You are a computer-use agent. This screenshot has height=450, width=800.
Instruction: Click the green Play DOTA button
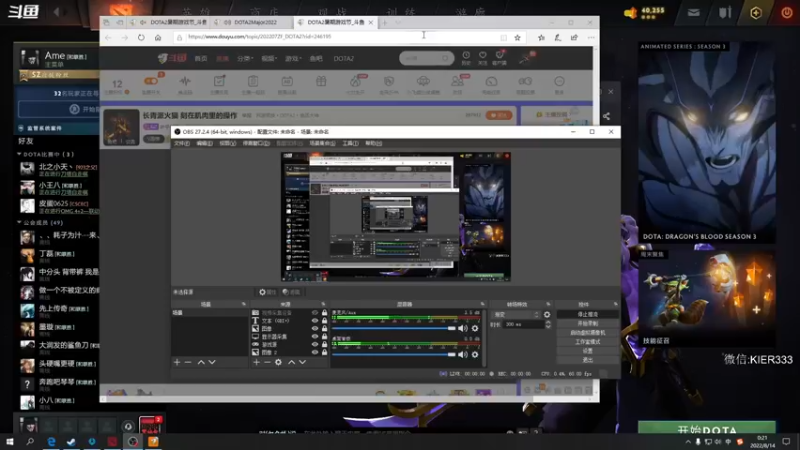click(707, 429)
